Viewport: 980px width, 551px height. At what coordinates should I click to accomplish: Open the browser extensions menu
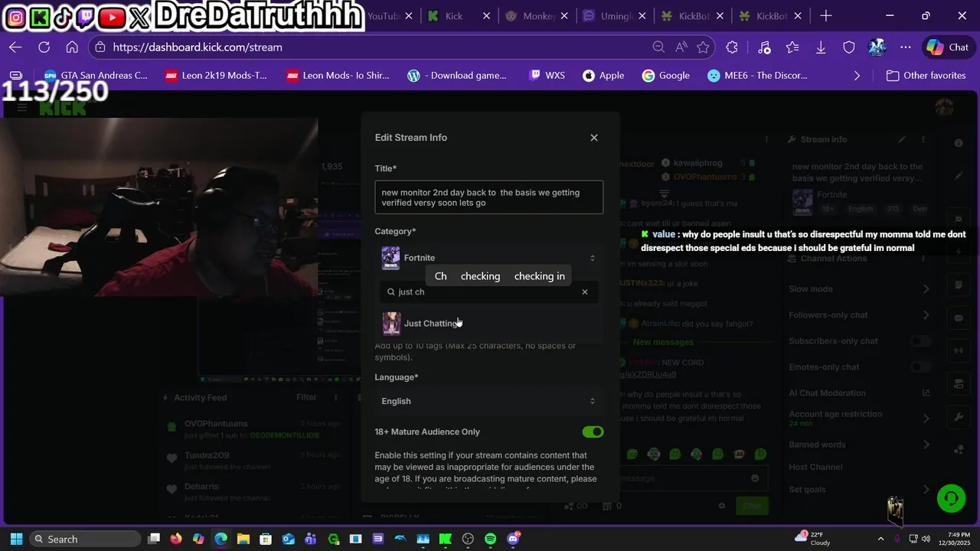[x=732, y=47]
